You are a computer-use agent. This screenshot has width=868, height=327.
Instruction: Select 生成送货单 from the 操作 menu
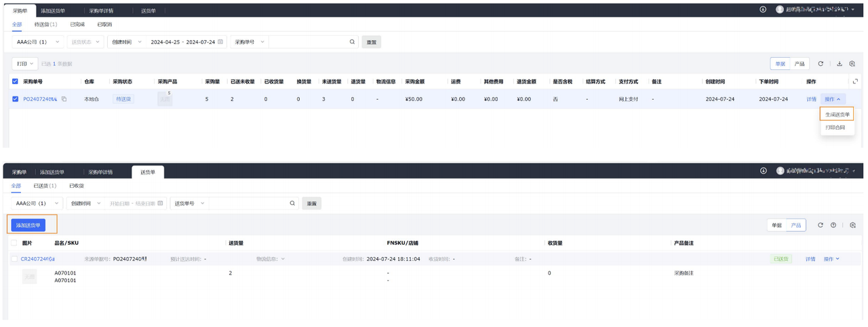pyautogui.click(x=837, y=115)
